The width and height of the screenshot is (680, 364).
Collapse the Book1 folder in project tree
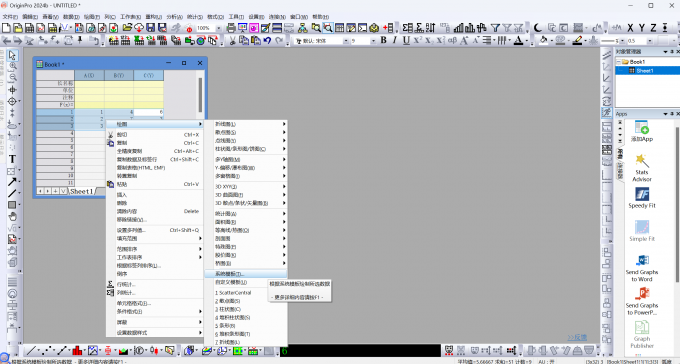point(619,62)
